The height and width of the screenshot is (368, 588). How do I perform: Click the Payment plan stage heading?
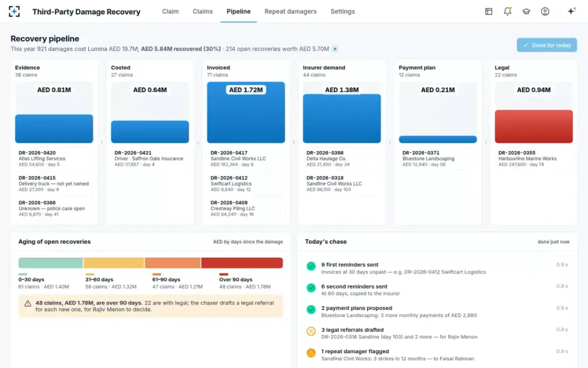click(x=417, y=68)
